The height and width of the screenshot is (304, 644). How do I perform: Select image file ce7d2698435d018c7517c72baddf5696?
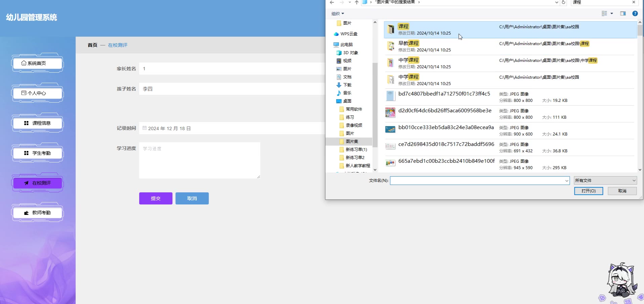tap(510, 147)
